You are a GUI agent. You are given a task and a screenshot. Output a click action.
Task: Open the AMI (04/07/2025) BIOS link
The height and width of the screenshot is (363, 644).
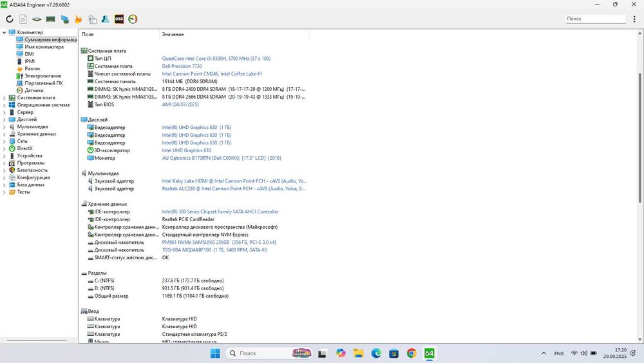(x=180, y=104)
